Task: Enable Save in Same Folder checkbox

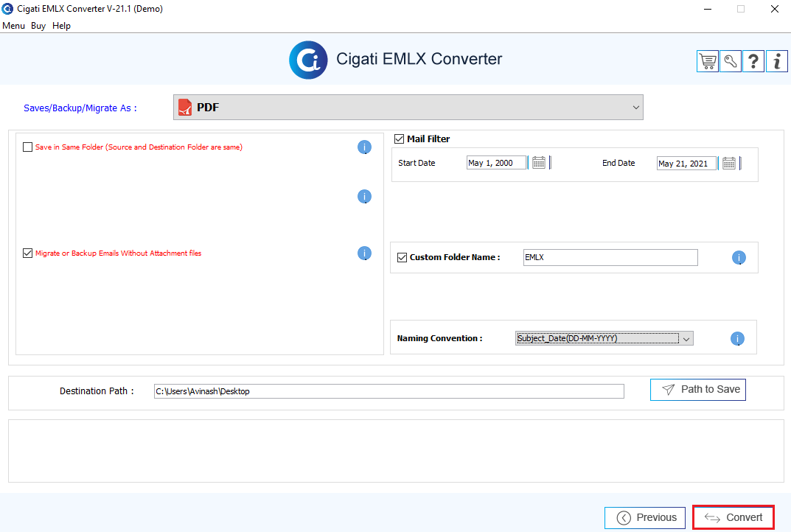Action: tap(28, 147)
